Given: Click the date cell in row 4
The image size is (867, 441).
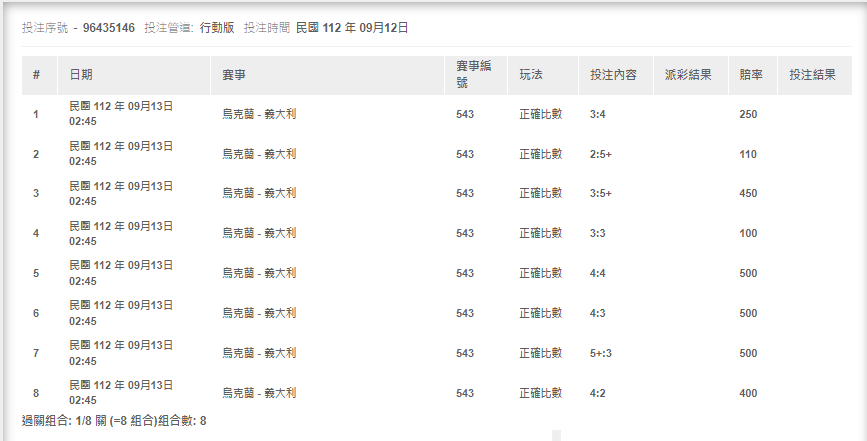Looking at the screenshot, I should 121,233.
